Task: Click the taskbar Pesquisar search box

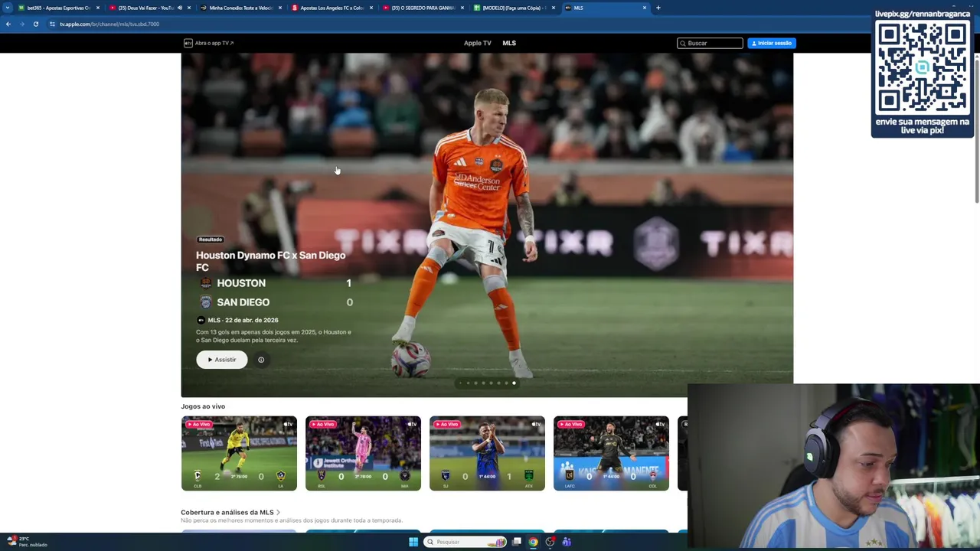Action: click(x=466, y=542)
